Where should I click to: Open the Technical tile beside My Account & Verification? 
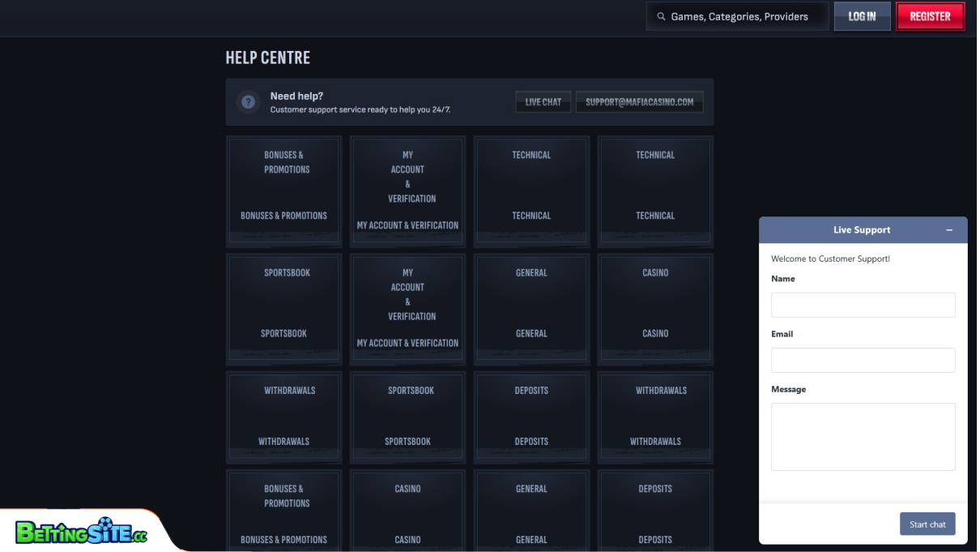click(531, 191)
